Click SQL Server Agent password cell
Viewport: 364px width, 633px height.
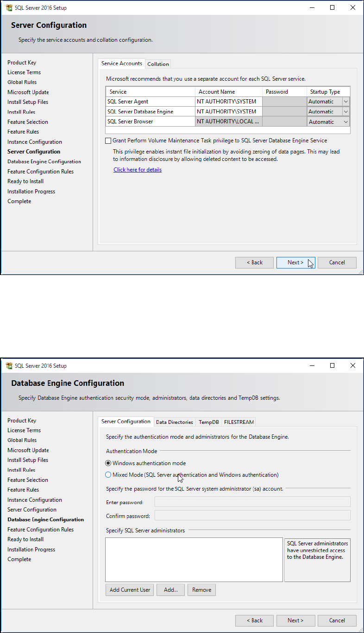pos(284,102)
